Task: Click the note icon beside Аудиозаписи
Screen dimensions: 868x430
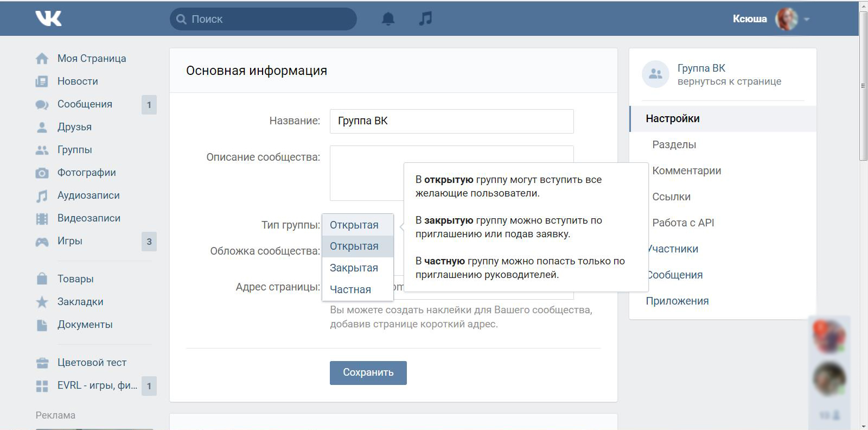Action: 42,195
